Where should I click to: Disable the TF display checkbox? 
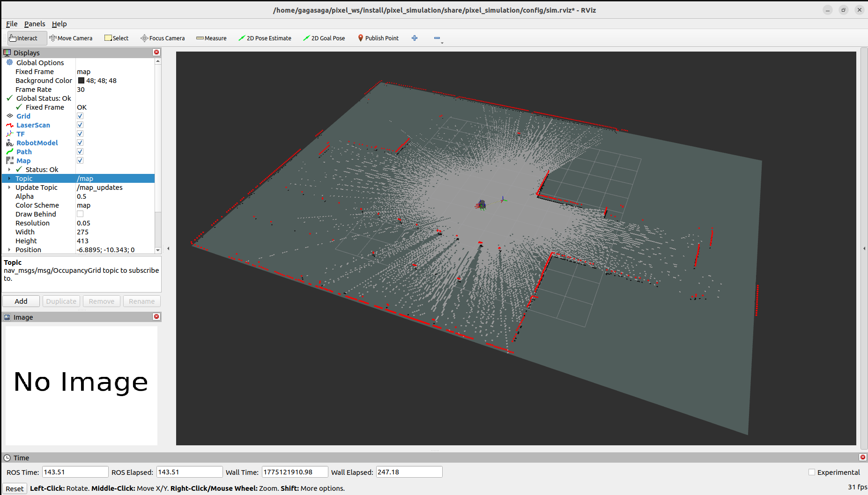coord(80,134)
